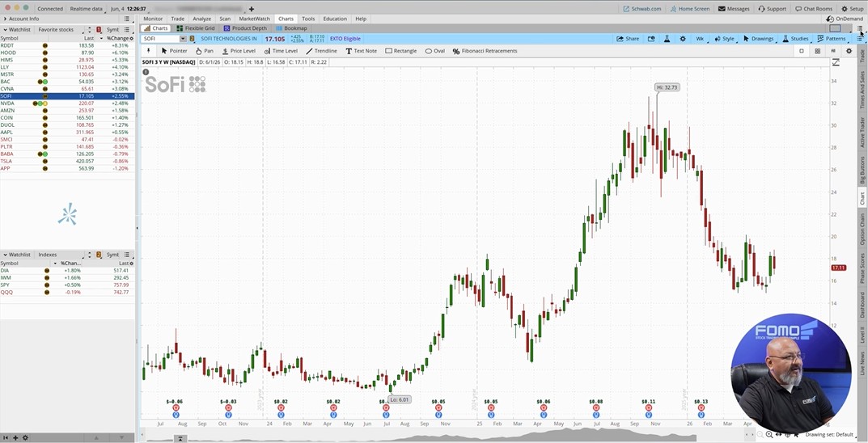Pick the Trendline drawing tool
The image size is (868, 443).
point(322,51)
